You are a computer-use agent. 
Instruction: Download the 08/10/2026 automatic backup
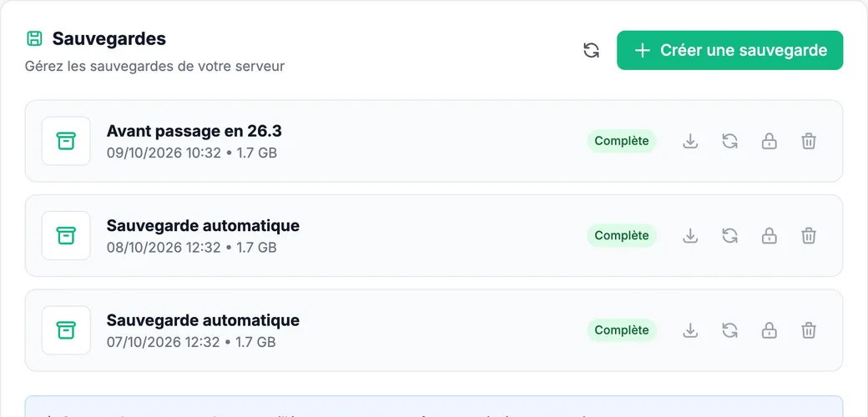point(689,235)
